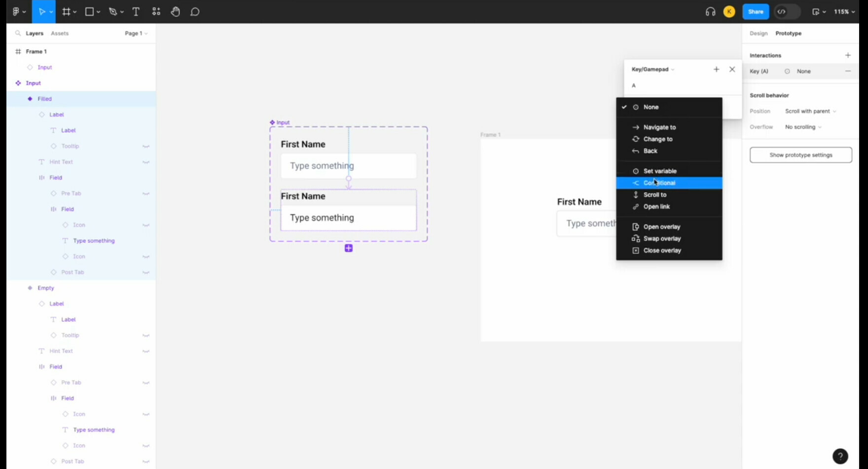Select the Hand tool
This screenshot has height=469, width=868.
point(176,11)
